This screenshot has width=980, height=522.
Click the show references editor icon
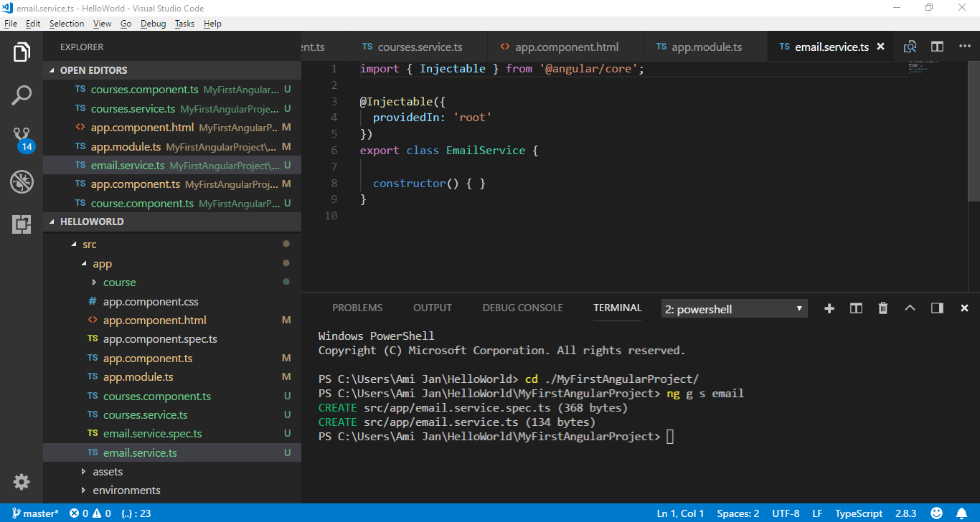[910, 47]
